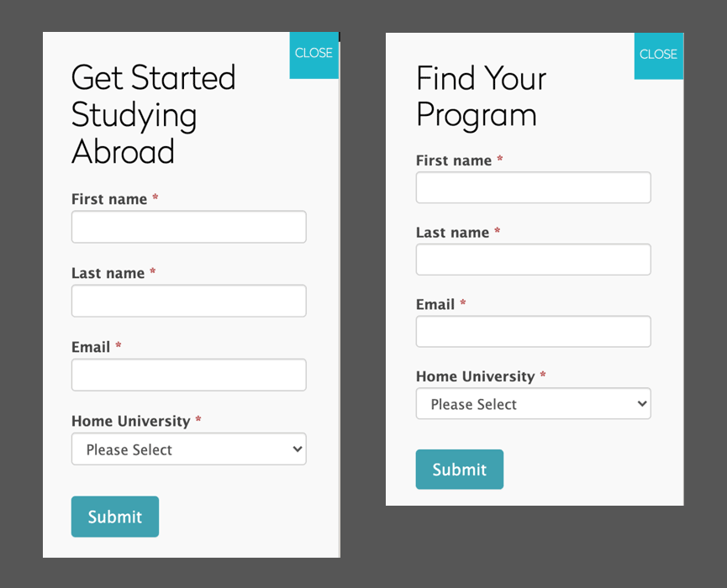The height and width of the screenshot is (588, 727).
Task: Expand Home University dropdown in Find Your Program form
Action: (x=533, y=404)
